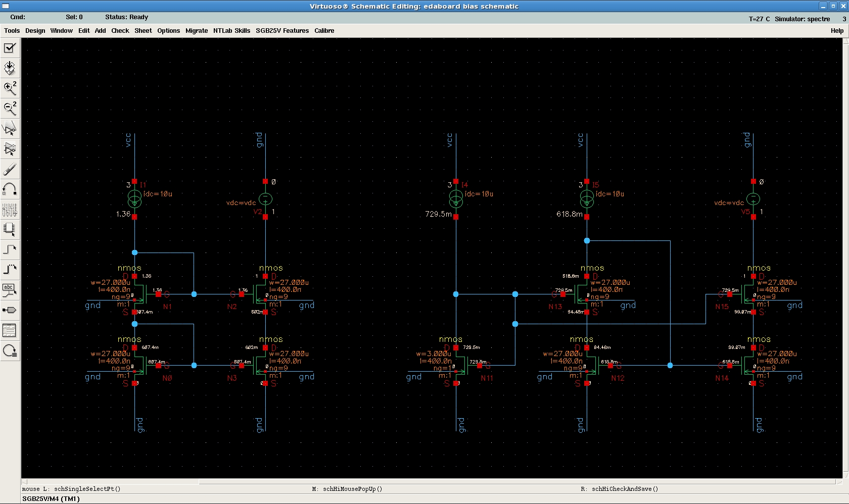Click the Save icon in left toolbar

tap(10, 68)
